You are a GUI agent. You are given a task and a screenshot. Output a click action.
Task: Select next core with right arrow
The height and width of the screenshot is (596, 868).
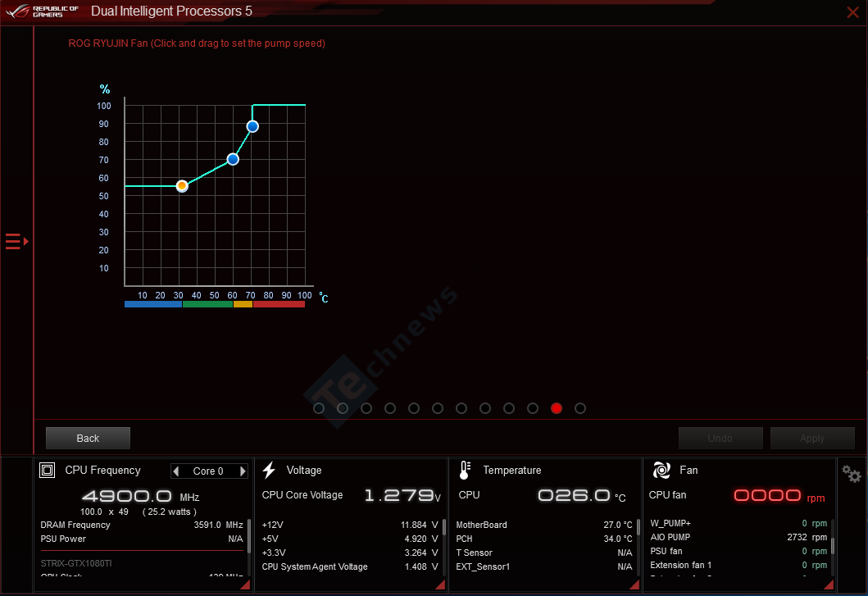pyautogui.click(x=243, y=471)
